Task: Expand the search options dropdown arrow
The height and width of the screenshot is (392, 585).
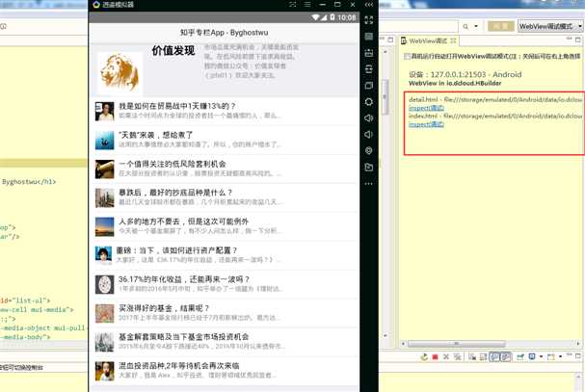Action: pyautogui.click(x=476, y=26)
